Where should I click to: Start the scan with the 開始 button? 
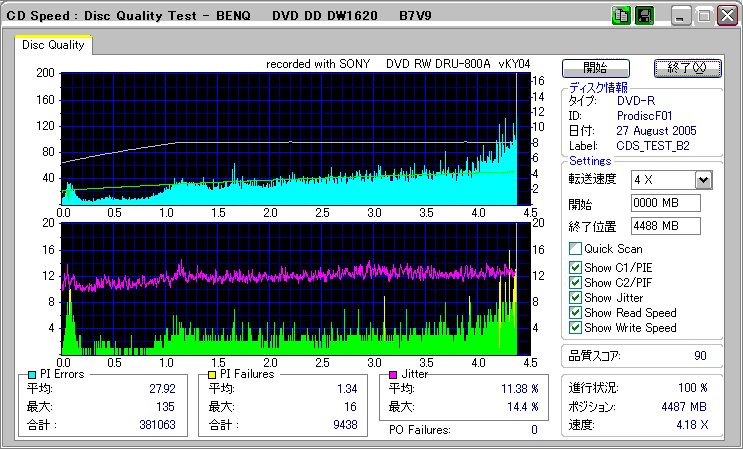pyautogui.click(x=596, y=68)
